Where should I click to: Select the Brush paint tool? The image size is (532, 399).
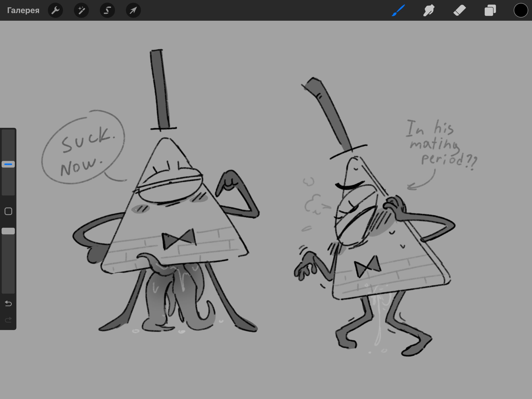point(398,11)
